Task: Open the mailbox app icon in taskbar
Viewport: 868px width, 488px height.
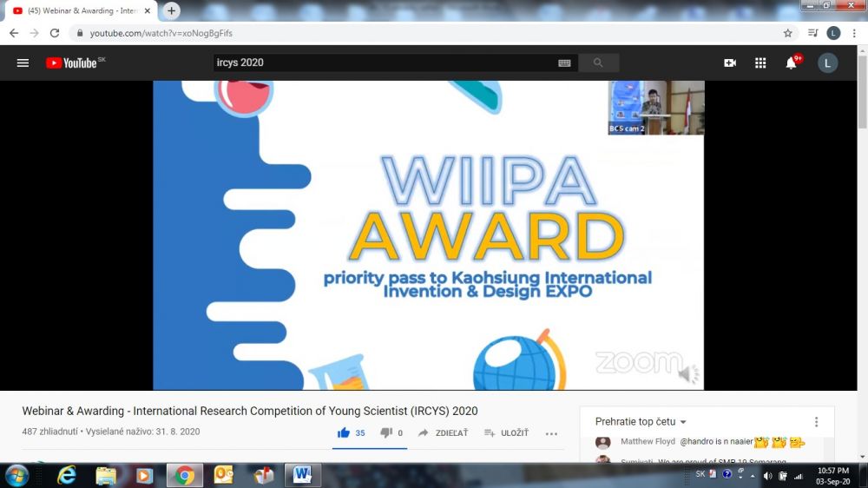Action: [264, 475]
